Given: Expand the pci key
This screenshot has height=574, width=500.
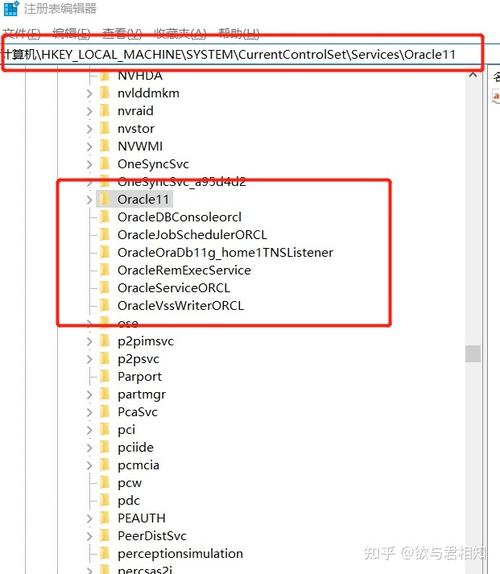Looking at the screenshot, I should tap(89, 430).
